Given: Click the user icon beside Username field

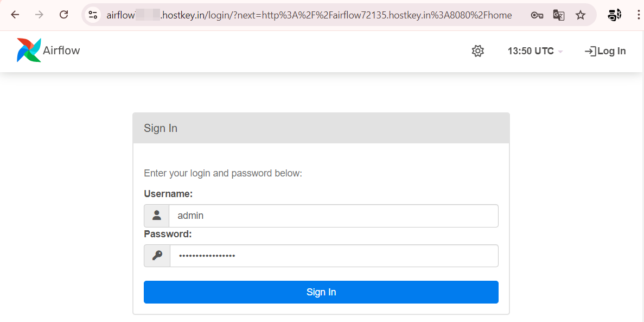Looking at the screenshot, I should click(157, 216).
